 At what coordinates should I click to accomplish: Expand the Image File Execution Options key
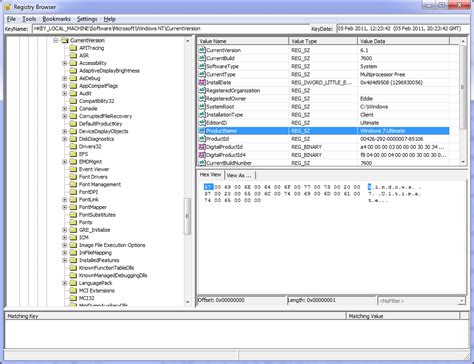[x=65, y=245]
